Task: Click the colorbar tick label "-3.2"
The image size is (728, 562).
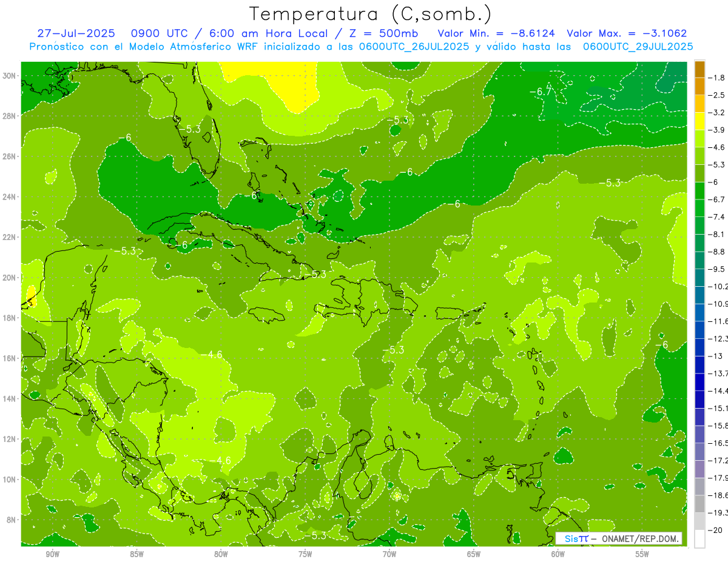Action: (717, 113)
